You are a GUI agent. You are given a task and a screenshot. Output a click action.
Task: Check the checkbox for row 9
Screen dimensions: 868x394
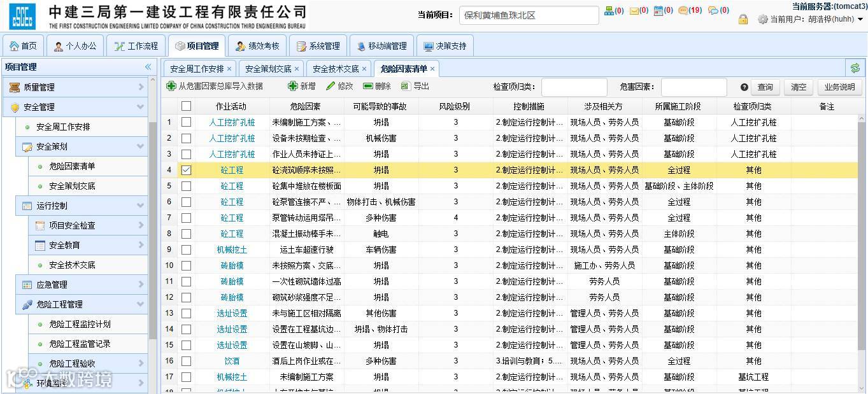pyautogui.click(x=186, y=250)
